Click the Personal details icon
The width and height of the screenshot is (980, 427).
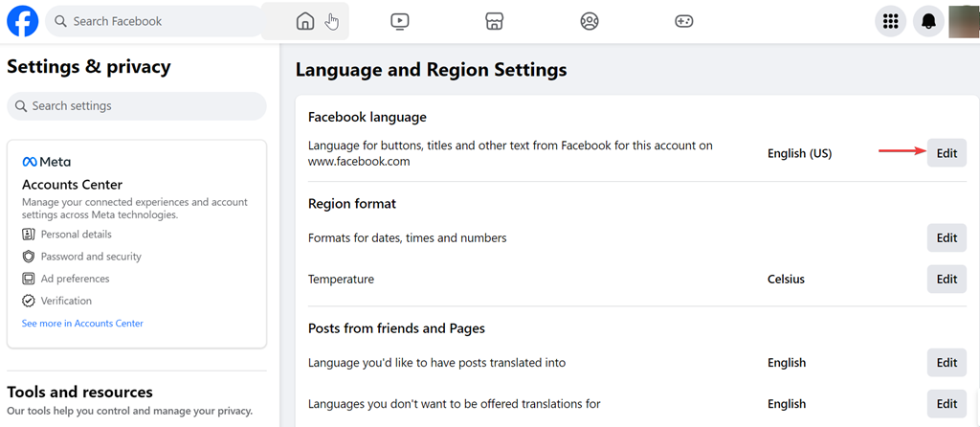[x=28, y=235]
